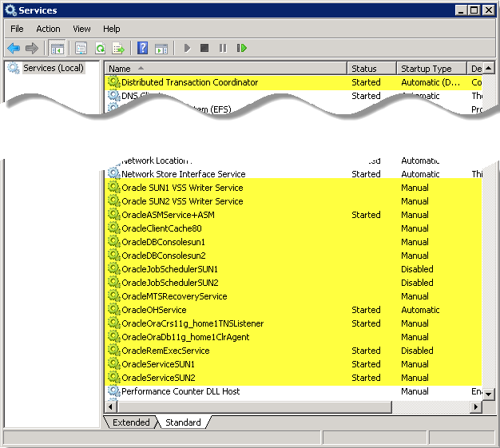Click the horizontal scrollbar thumb
Viewport: 500px width, 448px height.
(254, 406)
